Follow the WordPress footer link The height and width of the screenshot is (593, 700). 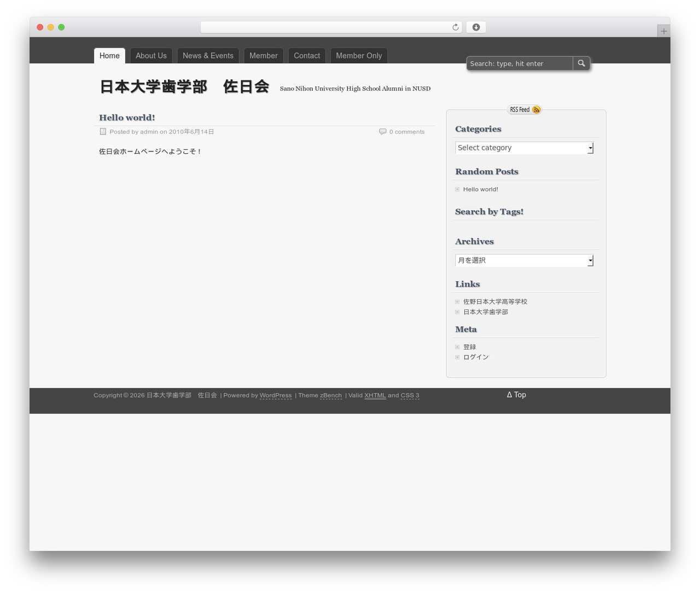[276, 396]
